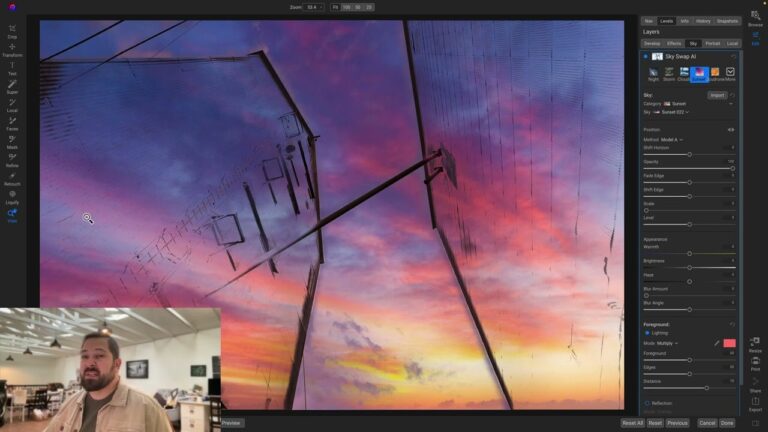This screenshot has width=768, height=432.
Task: Toggle Sky Swap AI filter on/off
Action: click(x=646, y=57)
